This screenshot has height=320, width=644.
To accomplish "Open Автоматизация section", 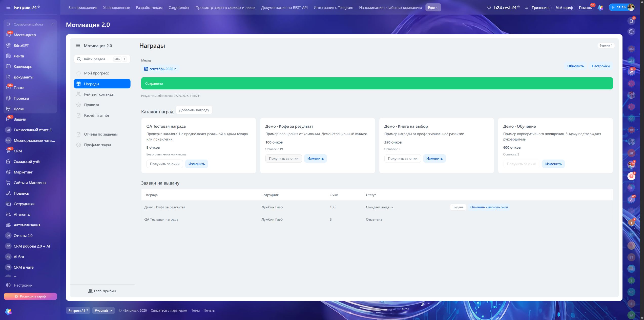I will point(27,225).
